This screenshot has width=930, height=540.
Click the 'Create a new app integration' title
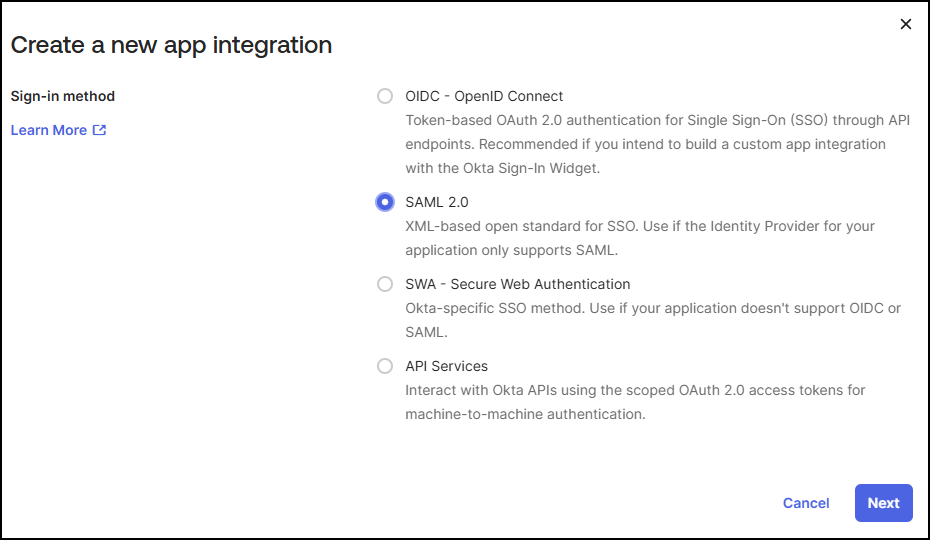coord(171,45)
